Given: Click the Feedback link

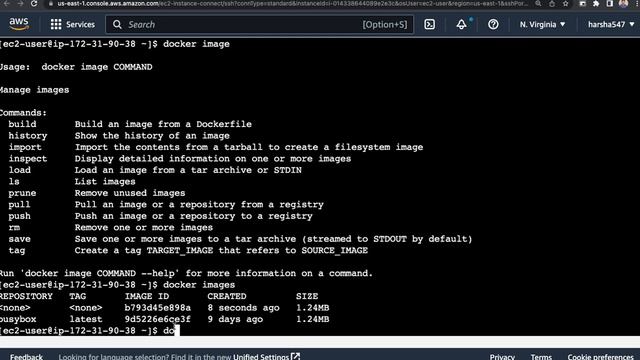Looking at the screenshot, I should (26, 356).
